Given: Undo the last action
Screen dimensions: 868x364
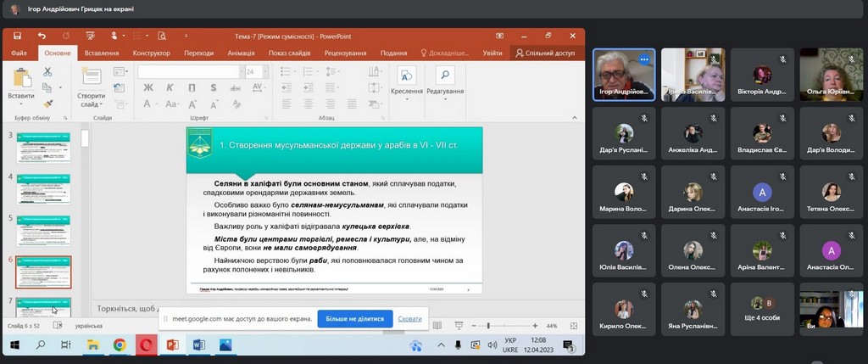Looking at the screenshot, I should [x=41, y=36].
